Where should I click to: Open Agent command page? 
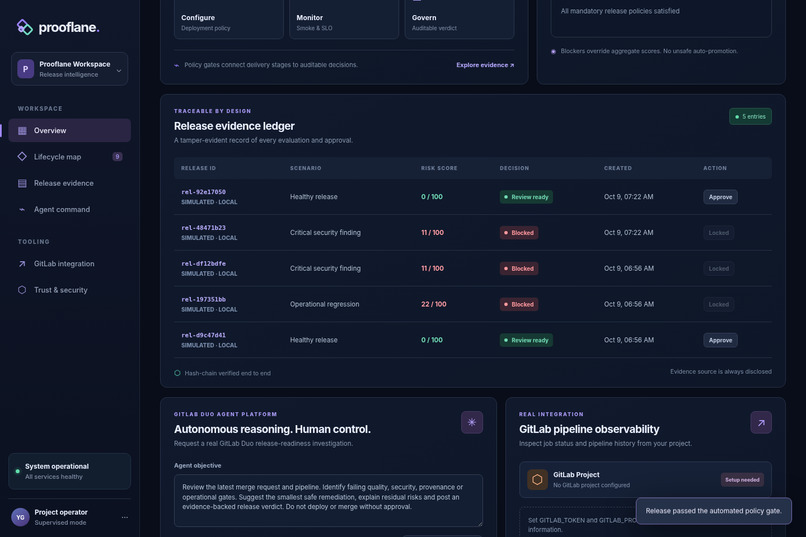click(69, 209)
